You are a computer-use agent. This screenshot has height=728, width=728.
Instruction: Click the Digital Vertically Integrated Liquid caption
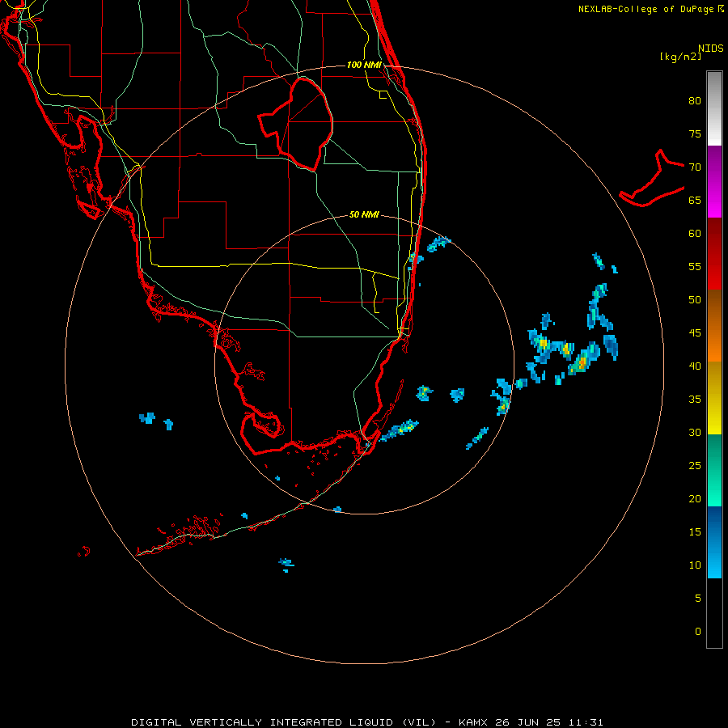point(366,722)
